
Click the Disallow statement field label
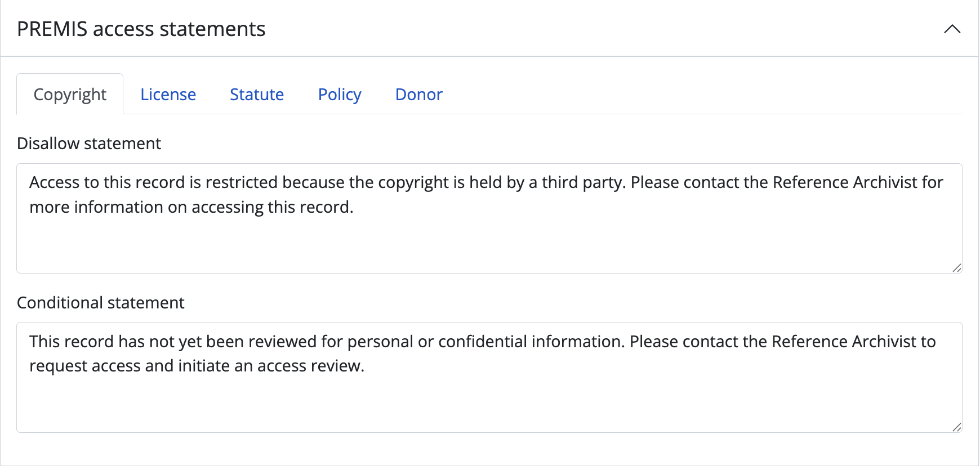(x=89, y=144)
